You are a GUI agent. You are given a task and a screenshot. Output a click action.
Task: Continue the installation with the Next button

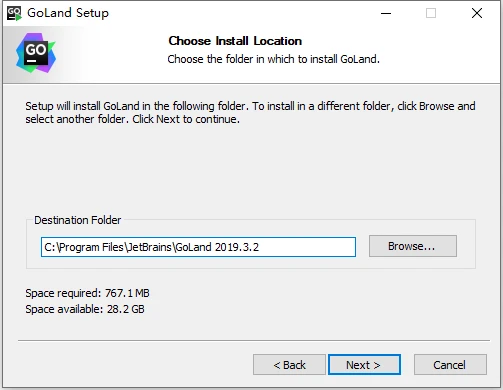(364, 365)
